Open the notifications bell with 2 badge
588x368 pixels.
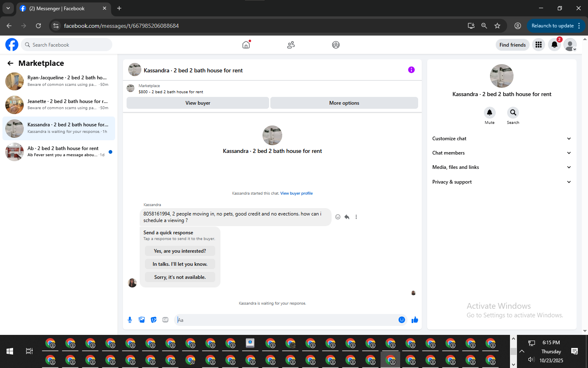pyautogui.click(x=554, y=45)
